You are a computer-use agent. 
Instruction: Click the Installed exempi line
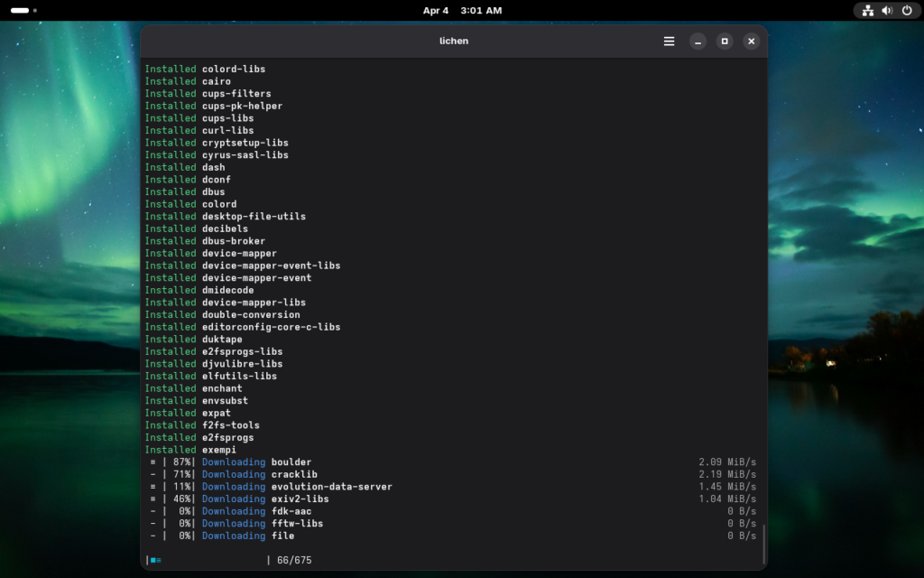[190, 450]
